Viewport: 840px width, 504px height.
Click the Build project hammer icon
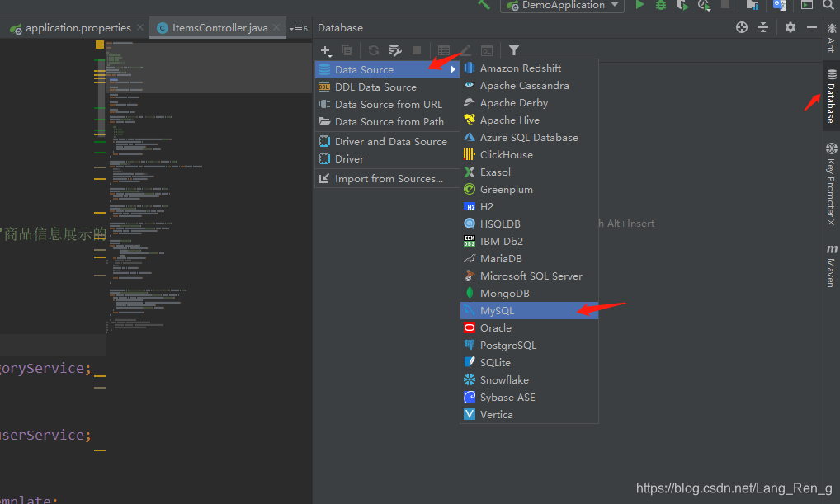pos(484,5)
